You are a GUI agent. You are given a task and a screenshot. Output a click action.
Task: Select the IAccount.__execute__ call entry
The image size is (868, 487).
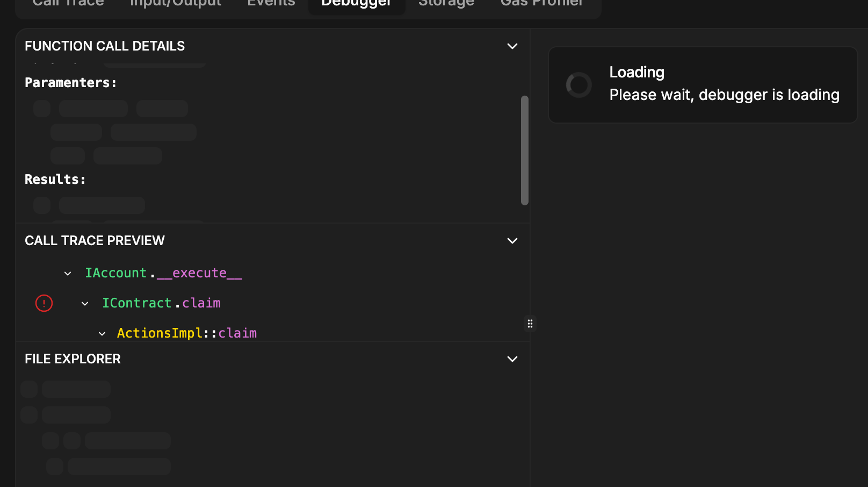click(x=163, y=273)
